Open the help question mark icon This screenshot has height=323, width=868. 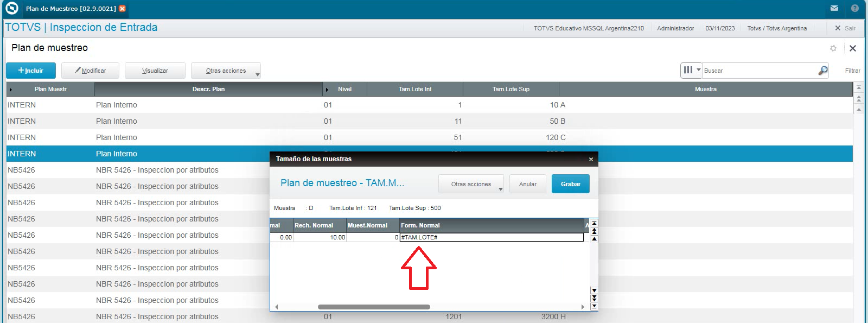point(855,8)
